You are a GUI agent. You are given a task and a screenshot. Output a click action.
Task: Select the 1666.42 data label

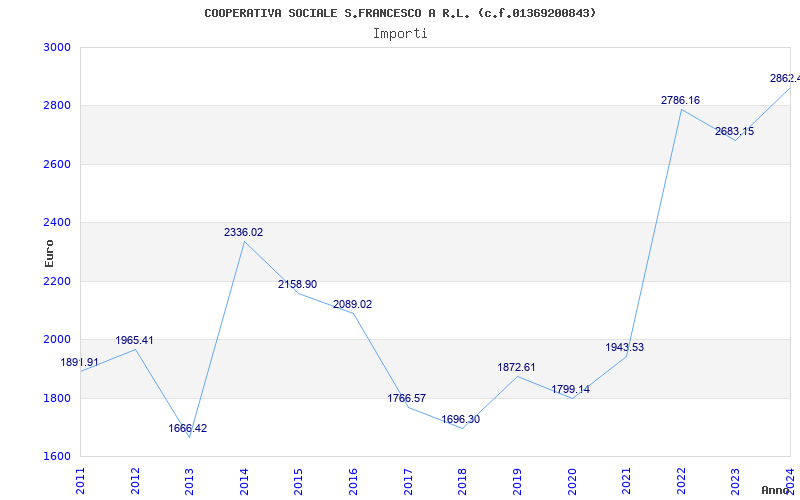pos(188,429)
